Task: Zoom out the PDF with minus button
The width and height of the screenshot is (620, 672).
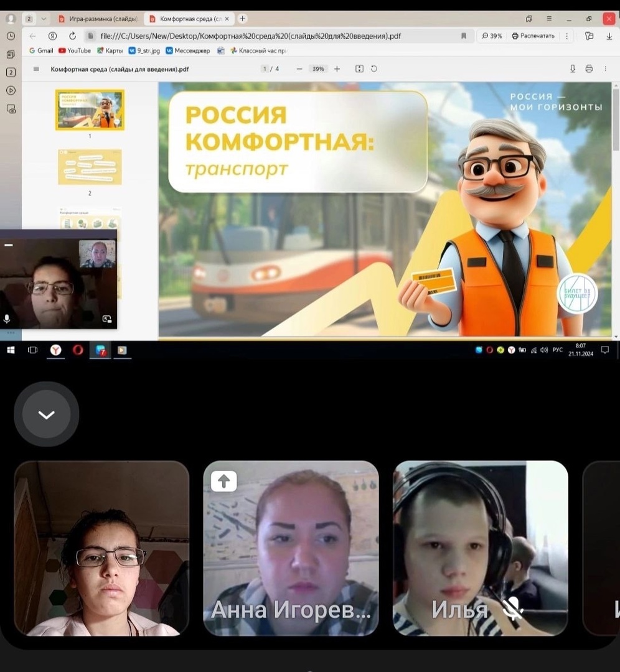Action: click(x=299, y=69)
